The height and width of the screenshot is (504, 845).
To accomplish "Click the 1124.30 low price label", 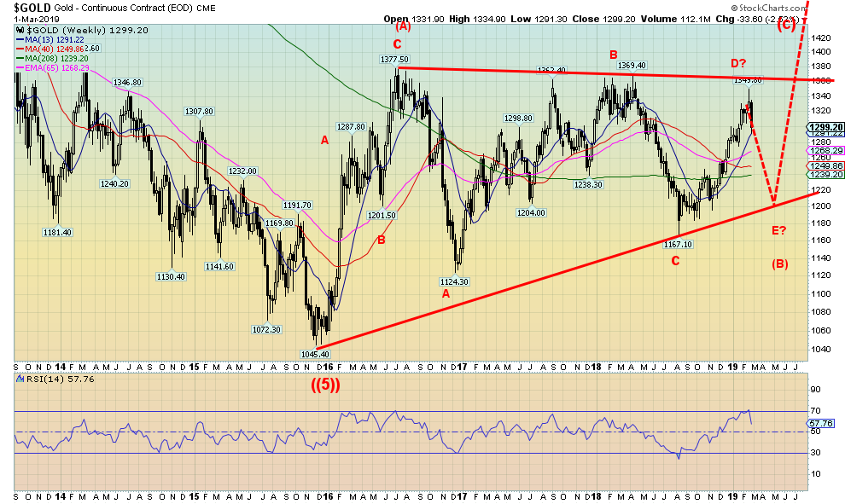I will point(456,280).
